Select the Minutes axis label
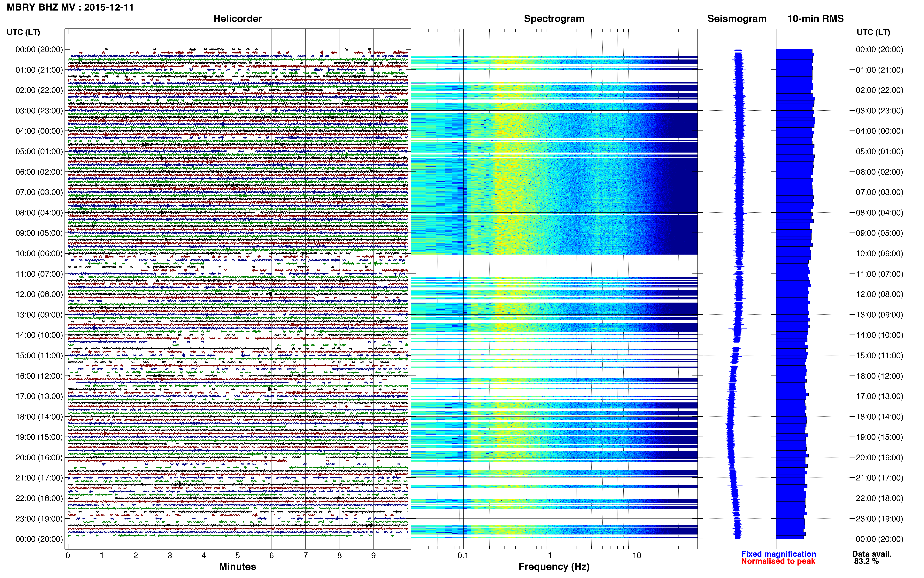924x578 pixels. pos(238,566)
